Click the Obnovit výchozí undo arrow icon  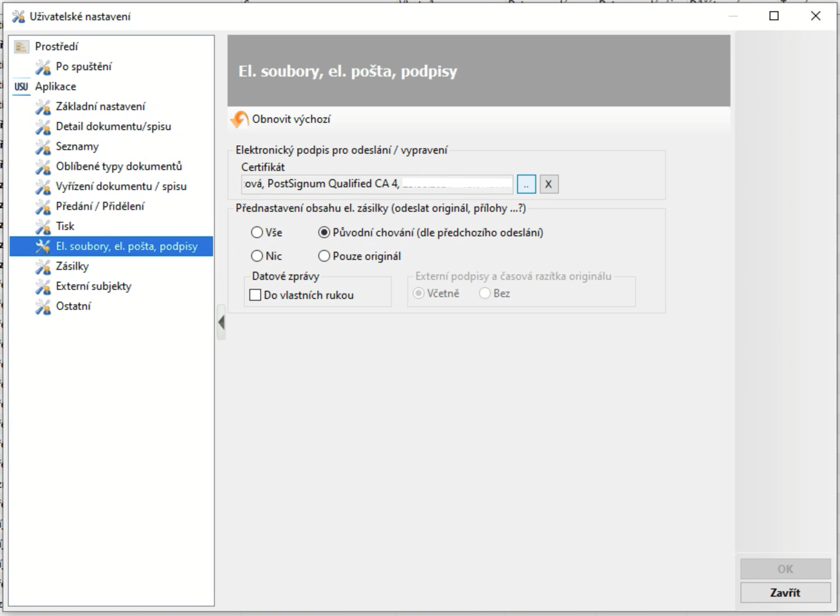click(240, 119)
